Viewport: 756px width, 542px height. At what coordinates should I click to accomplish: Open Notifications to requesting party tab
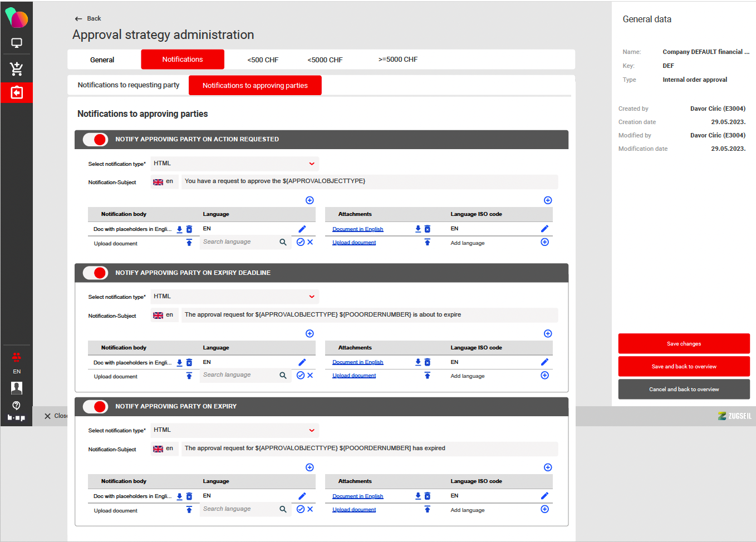(x=129, y=85)
